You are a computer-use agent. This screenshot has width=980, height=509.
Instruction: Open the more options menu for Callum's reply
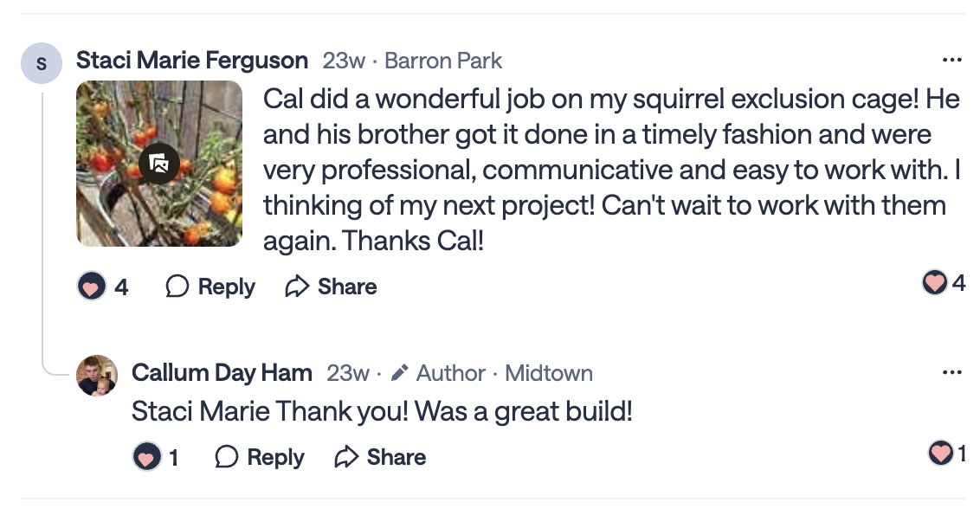pyautogui.click(x=951, y=373)
